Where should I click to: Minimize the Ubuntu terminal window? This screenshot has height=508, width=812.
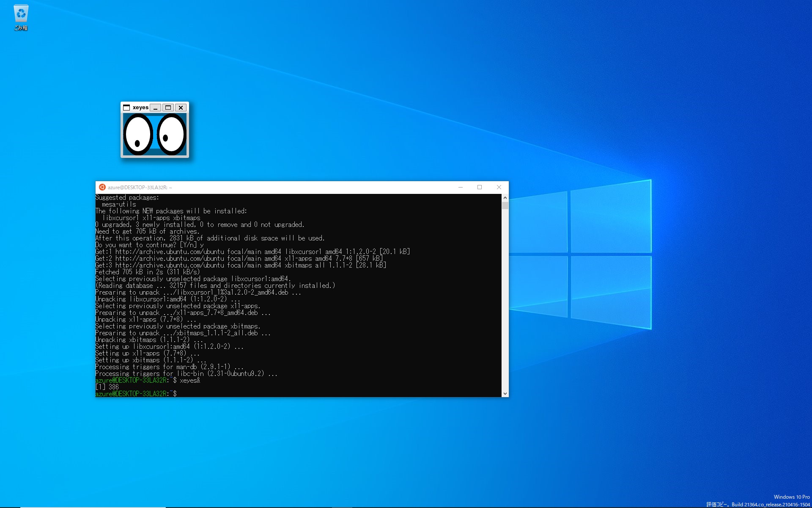pos(461,187)
